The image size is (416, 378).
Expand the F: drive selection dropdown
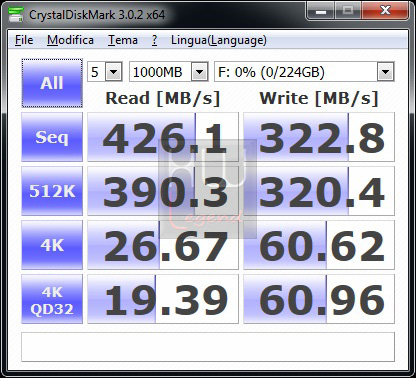click(x=385, y=72)
